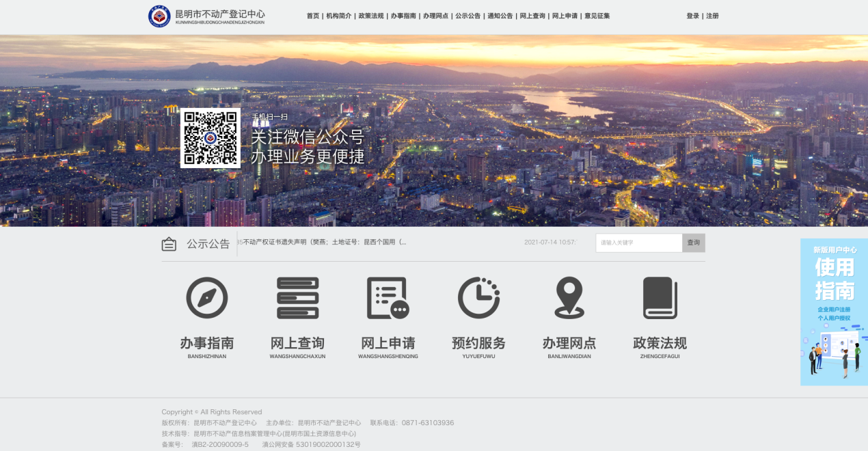Click the WeChat QR code image

point(211,138)
